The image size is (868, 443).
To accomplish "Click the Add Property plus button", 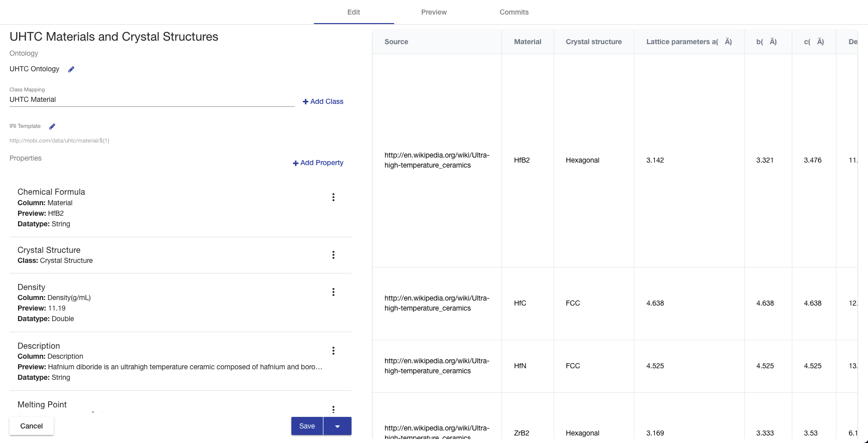I will 318,163.
